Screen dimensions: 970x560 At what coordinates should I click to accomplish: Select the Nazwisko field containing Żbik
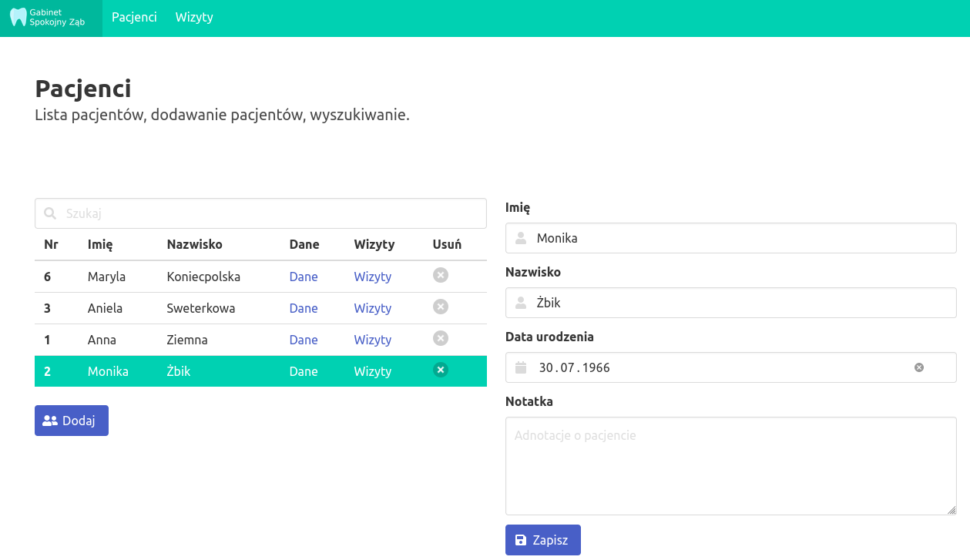click(x=740, y=303)
